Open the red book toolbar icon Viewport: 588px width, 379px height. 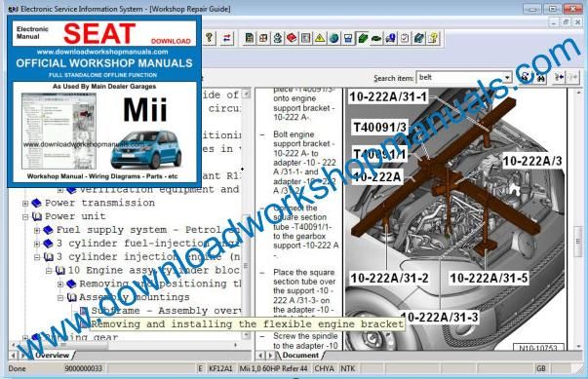[x=292, y=38]
